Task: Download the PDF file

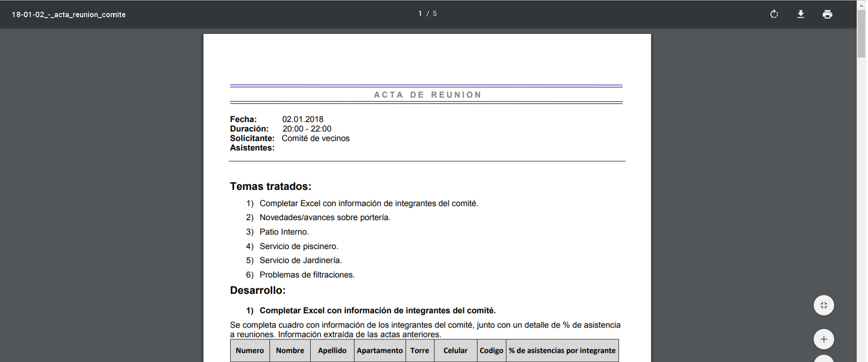Action: tap(801, 14)
